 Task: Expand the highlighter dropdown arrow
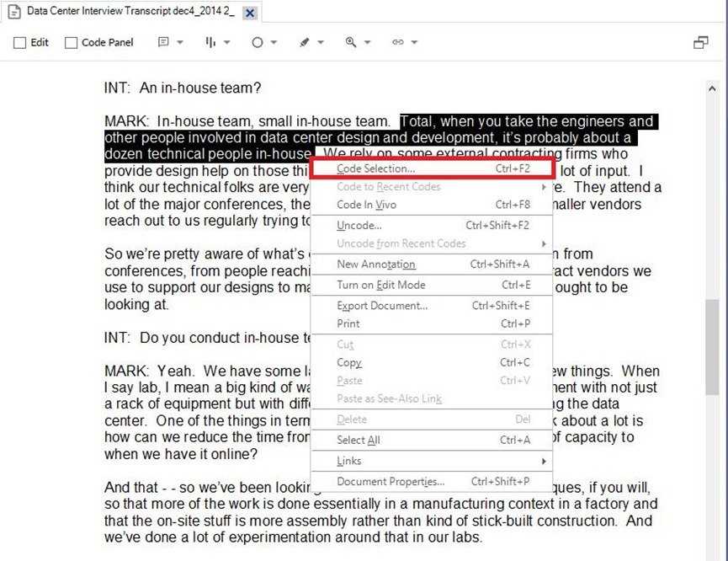pos(321,42)
